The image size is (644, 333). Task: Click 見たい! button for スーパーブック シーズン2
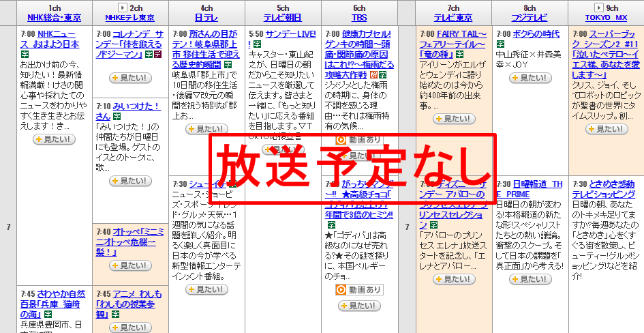[x=607, y=129]
